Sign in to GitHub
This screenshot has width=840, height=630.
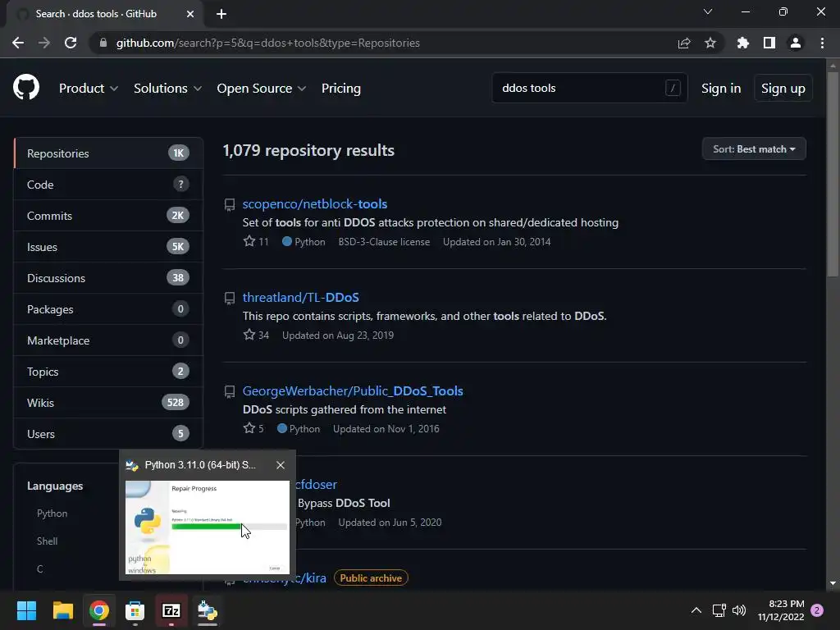point(721,89)
